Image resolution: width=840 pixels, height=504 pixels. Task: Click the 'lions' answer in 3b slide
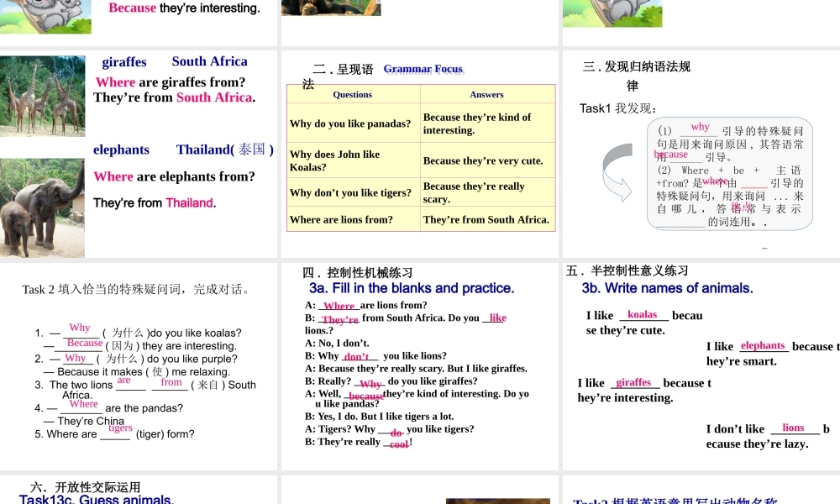click(793, 428)
